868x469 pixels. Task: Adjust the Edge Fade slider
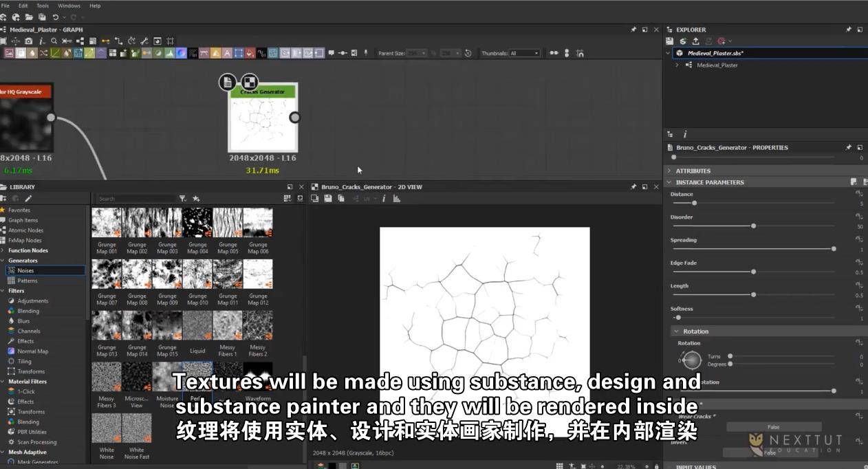coord(753,272)
